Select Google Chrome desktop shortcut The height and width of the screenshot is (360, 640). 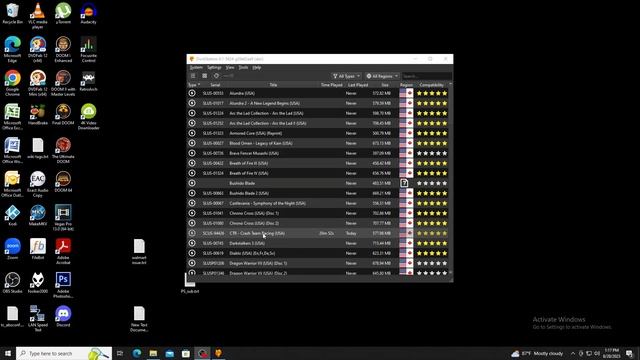point(12,83)
